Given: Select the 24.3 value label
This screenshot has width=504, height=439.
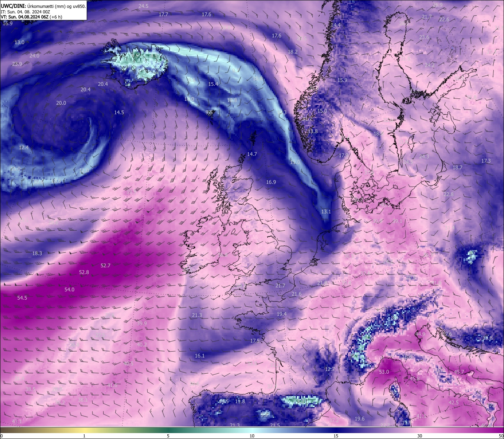Looking at the screenshot, I should 424,156.
